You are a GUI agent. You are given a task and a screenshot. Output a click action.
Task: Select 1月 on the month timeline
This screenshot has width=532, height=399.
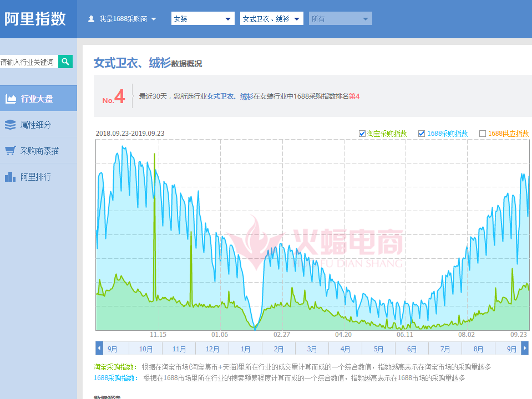(x=245, y=349)
